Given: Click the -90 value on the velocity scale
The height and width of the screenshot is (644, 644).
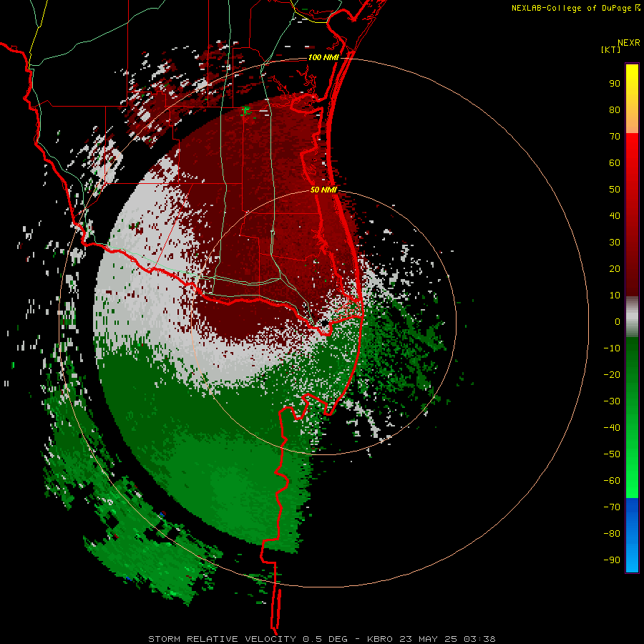Looking at the screenshot, I should (x=612, y=560).
